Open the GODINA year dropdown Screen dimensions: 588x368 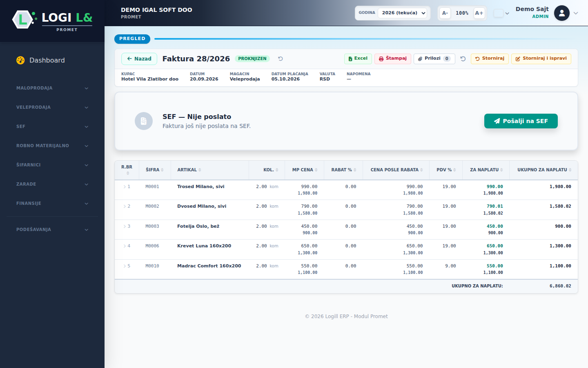[403, 13]
